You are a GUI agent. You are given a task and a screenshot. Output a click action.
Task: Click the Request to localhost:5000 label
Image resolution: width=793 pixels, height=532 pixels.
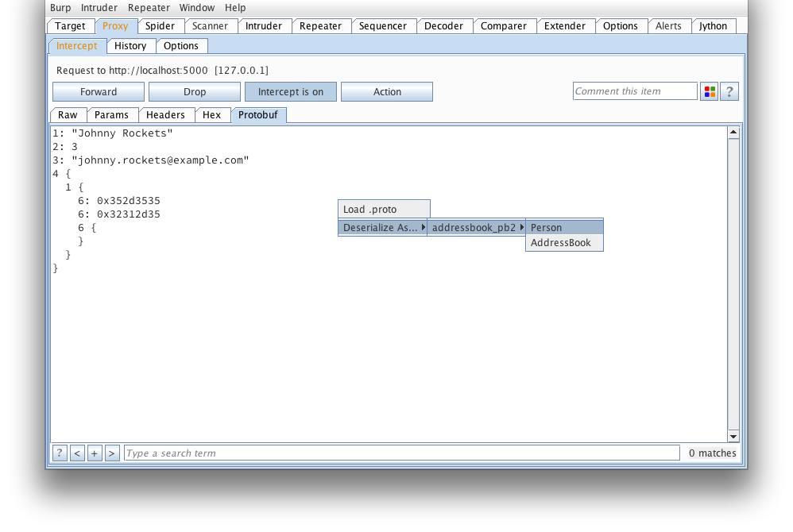pos(162,70)
